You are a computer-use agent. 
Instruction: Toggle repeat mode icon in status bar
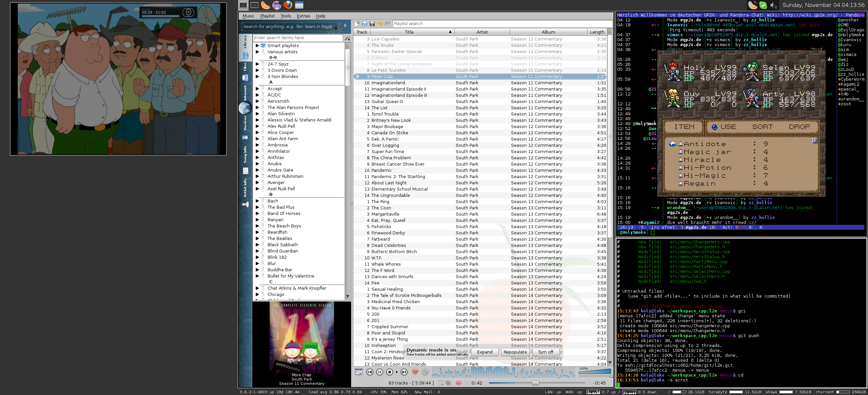pos(441,383)
